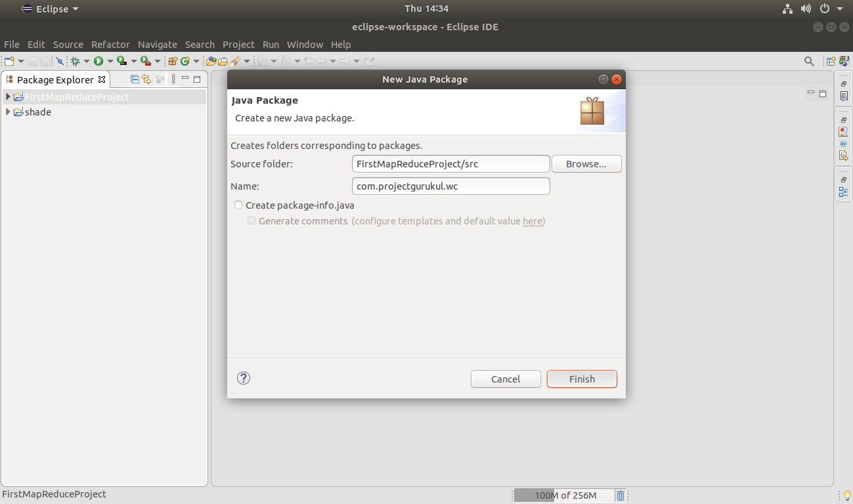The height and width of the screenshot is (504, 853).
Task: Click the New wizard toolbar icon
Action: click(x=9, y=61)
